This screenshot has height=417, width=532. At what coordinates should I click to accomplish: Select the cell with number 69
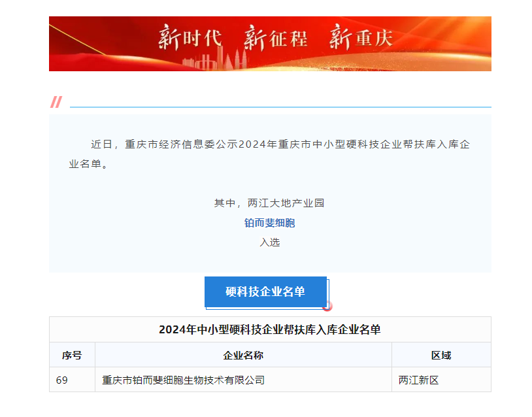click(x=72, y=380)
